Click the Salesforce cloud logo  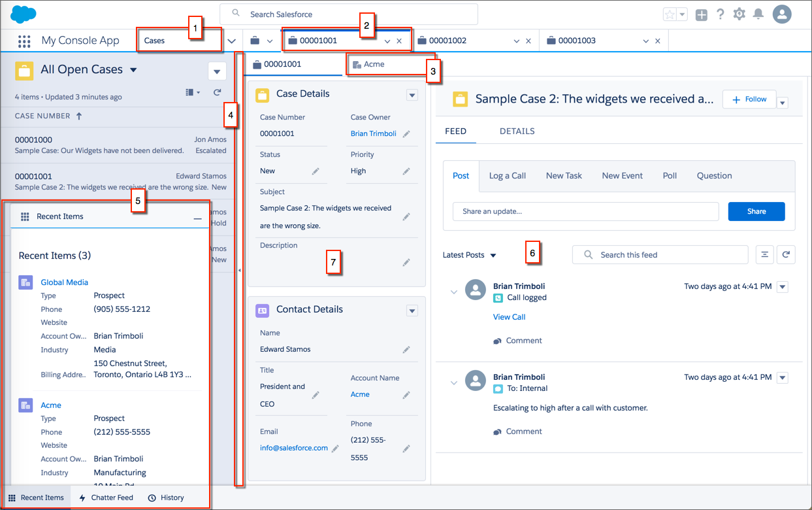pos(24,14)
